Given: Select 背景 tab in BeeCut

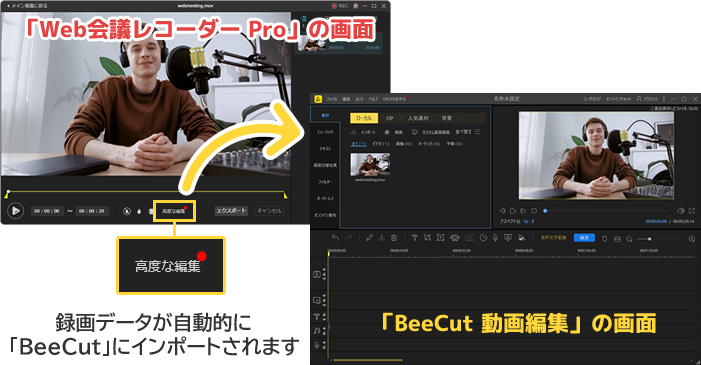Looking at the screenshot, I should tap(447, 118).
